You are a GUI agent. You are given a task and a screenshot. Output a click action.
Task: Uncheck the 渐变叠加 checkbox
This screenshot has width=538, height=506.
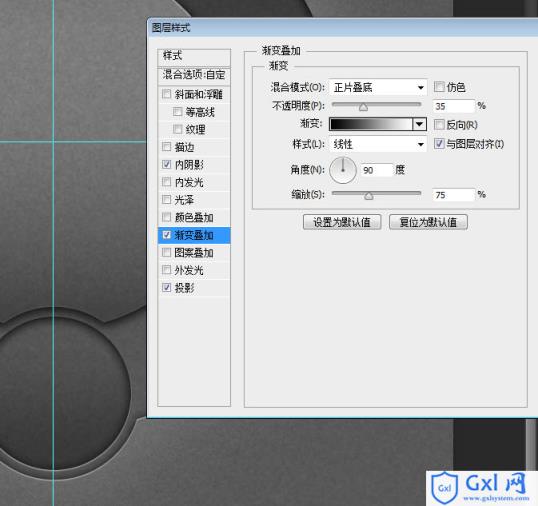click(x=166, y=235)
